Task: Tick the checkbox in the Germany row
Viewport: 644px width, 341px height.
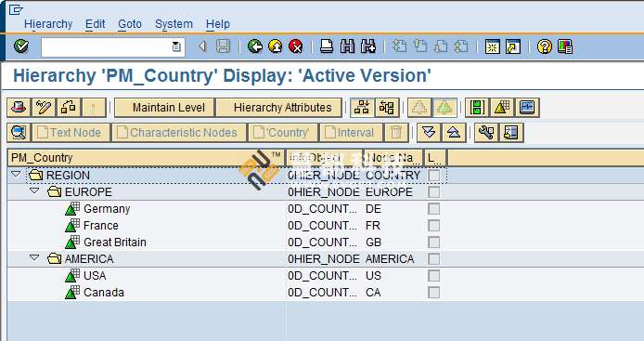Action: pos(433,209)
